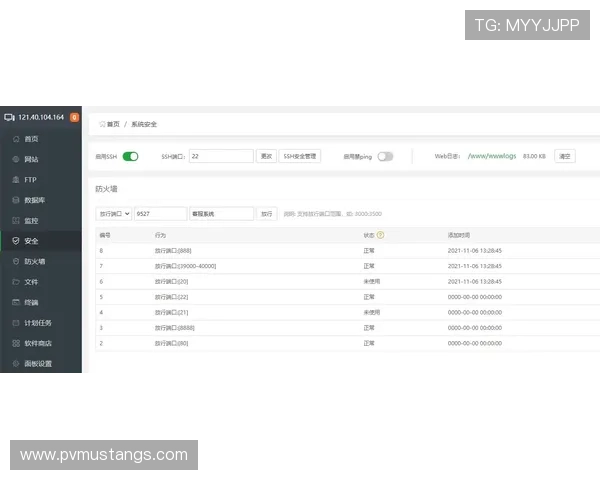Click the server IP 121.40.104.164
The image size is (600, 480).
[41, 117]
